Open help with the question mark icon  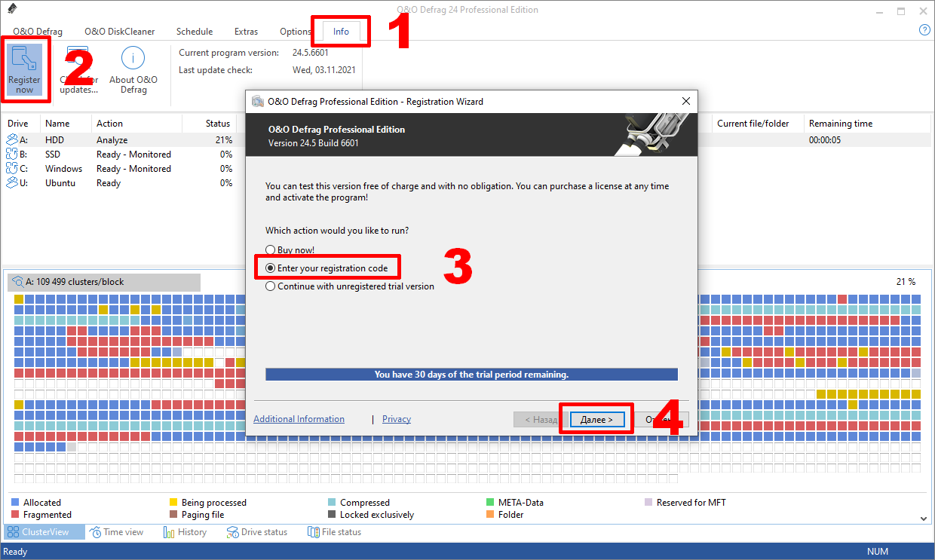click(x=924, y=30)
